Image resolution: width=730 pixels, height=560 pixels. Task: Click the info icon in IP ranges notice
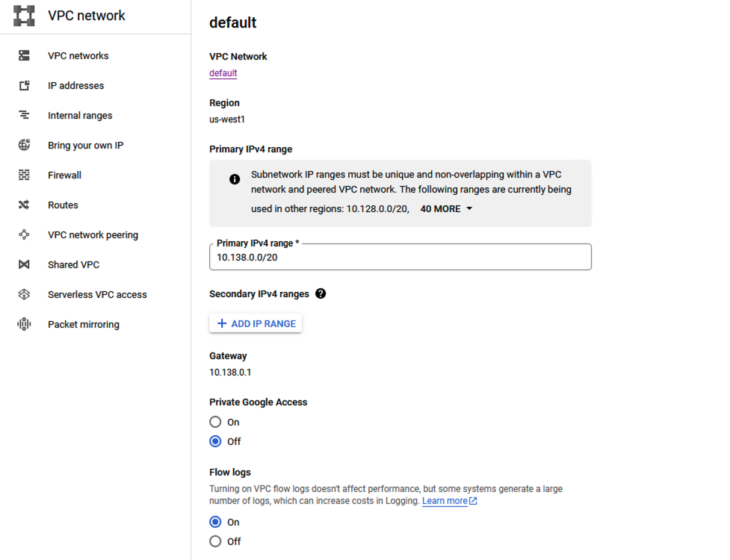click(235, 179)
